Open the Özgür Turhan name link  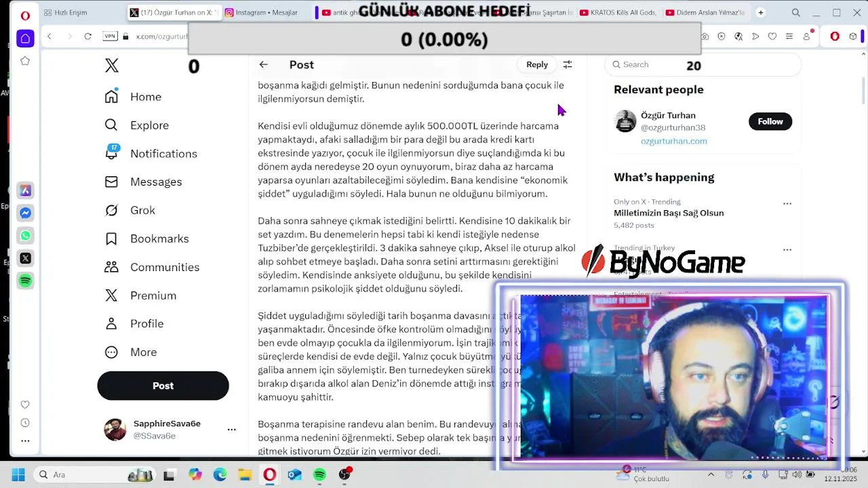[668, 115]
